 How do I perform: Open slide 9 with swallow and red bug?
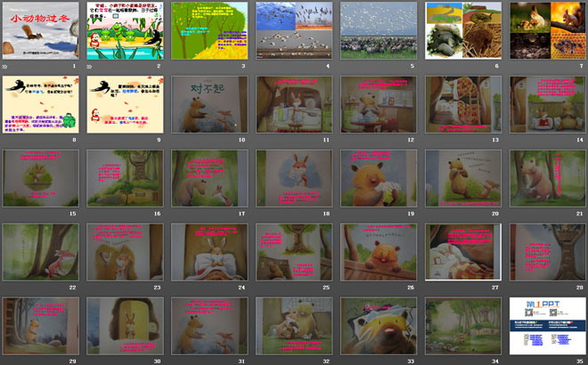(125, 104)
